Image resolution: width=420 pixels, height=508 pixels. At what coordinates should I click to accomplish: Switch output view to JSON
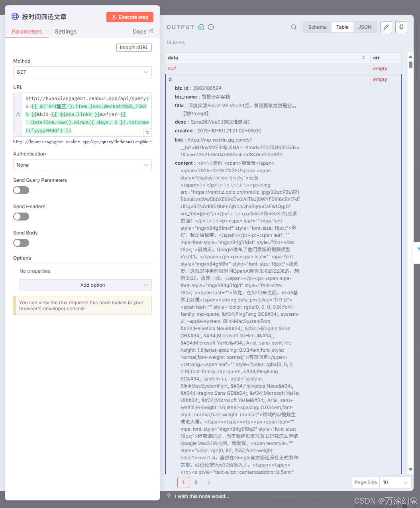365,27
